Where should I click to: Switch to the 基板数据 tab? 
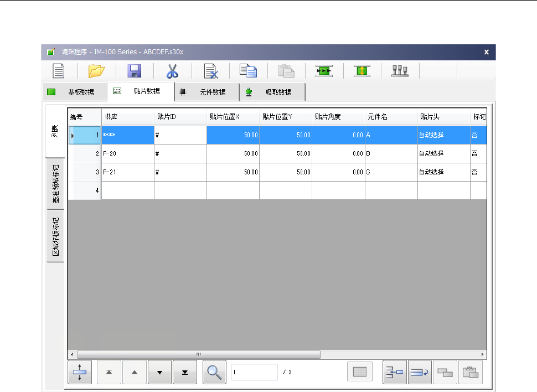75,92
